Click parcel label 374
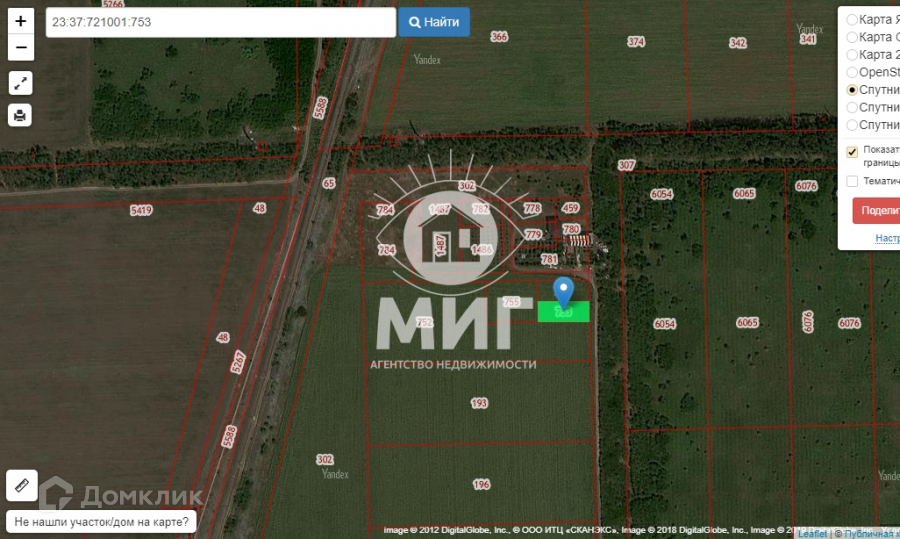The image size is (900, 539). pos(636,42)
